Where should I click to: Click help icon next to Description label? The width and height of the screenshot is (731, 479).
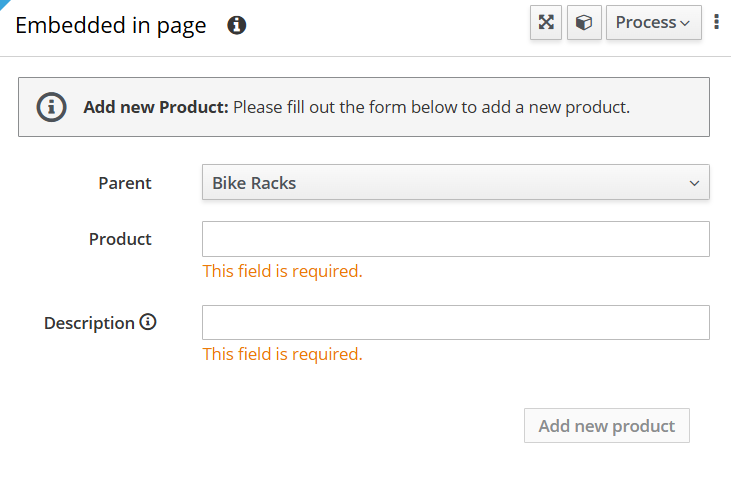pos(148,322)
